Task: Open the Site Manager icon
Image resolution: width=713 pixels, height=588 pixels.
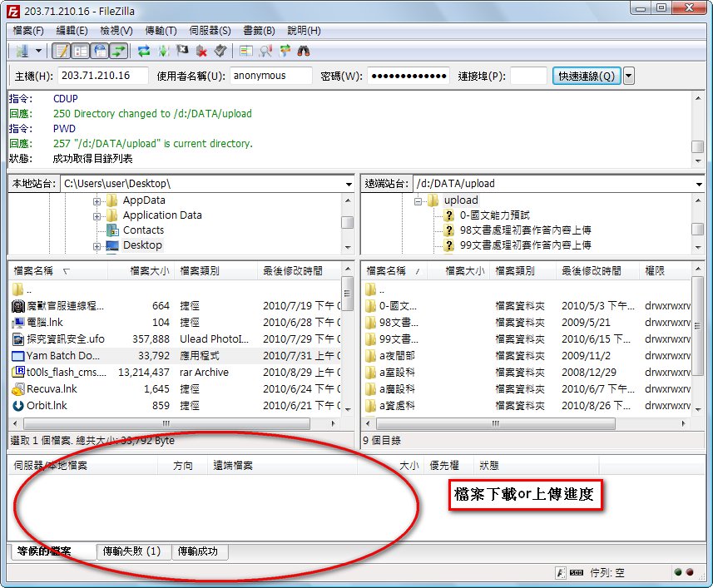Action: coord(22,51)
